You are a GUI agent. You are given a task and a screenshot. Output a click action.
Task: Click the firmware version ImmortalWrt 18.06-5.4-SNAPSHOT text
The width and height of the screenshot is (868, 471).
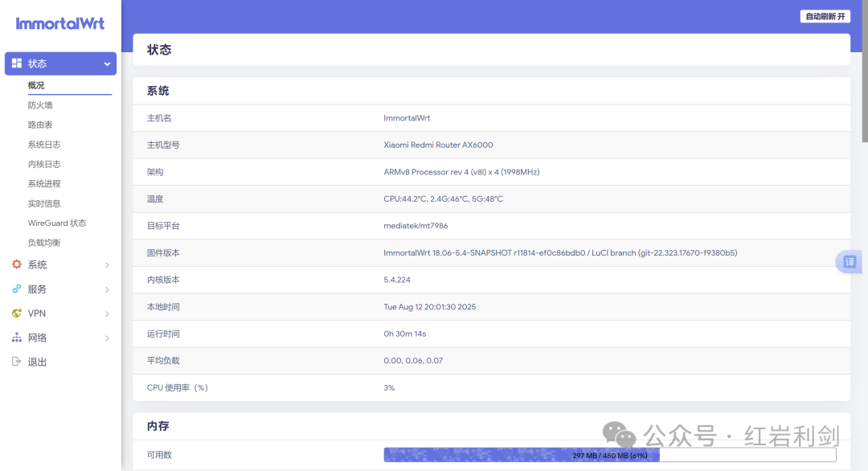pyautogui.click(x=560, y=253)
